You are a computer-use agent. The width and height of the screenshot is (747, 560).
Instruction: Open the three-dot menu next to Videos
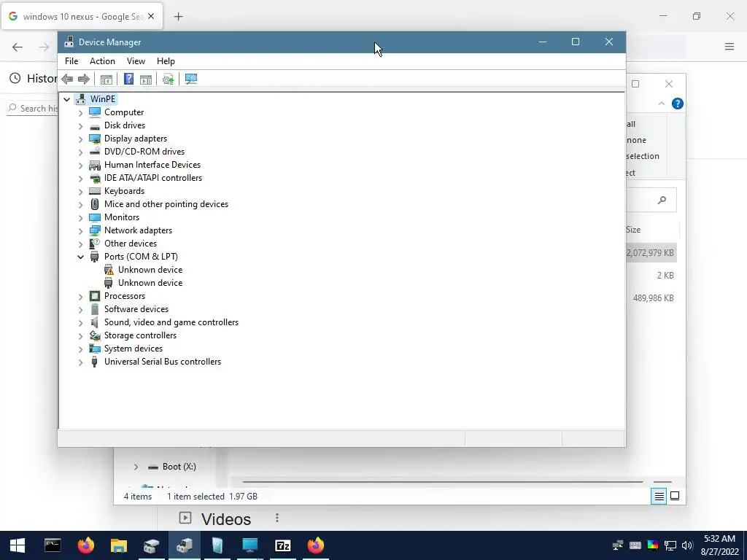tap(276, 518)
